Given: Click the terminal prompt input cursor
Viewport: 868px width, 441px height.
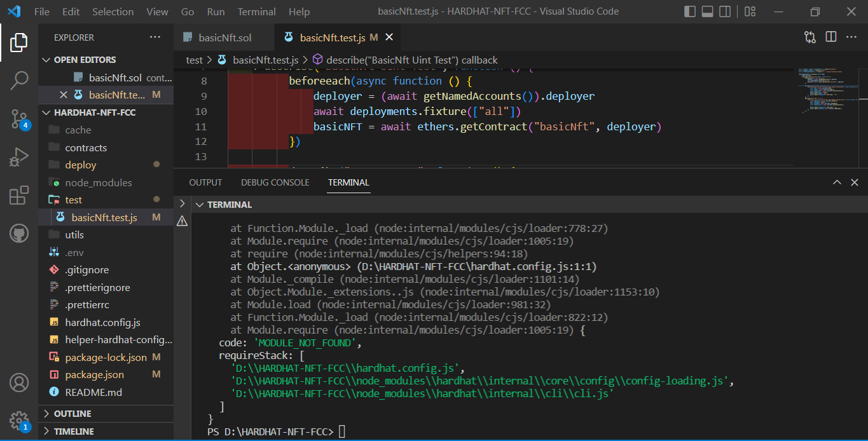Looking at the screenshot, I should point(342,431).
